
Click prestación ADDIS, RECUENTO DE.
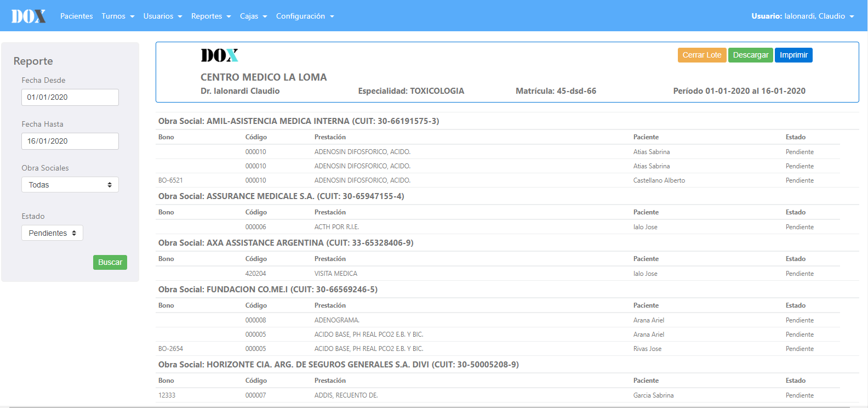pyautogui.click(x=346, y=395)
